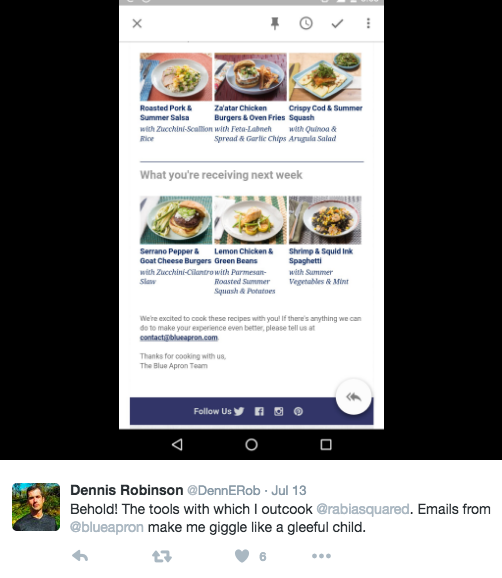Mark email done with the checkmark icon

[337, 24]
